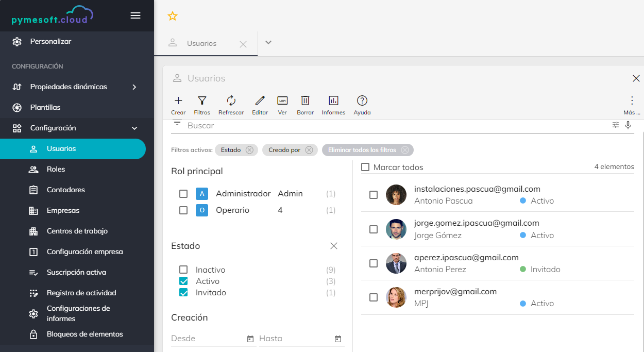Check the Inactivo status checkbox

pos(183,270)
